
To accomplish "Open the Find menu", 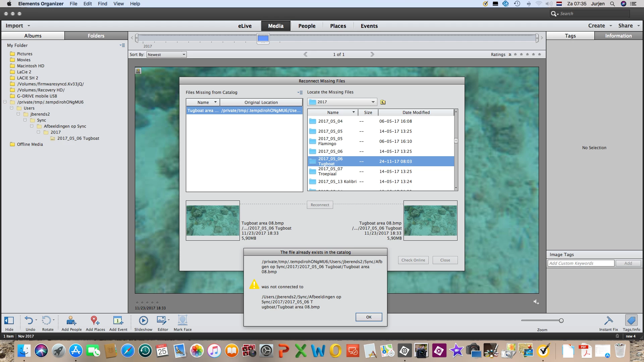I will point(102,4).
